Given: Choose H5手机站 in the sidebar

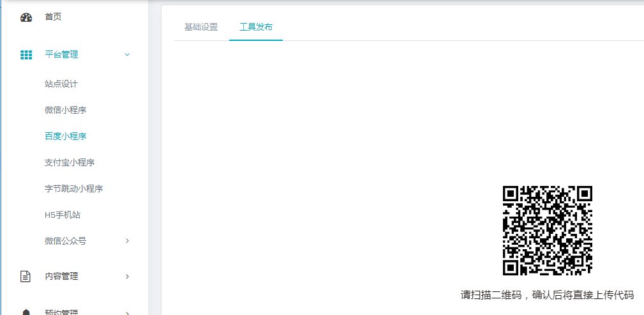Looking at the screenshot, I should click(63, 215).
